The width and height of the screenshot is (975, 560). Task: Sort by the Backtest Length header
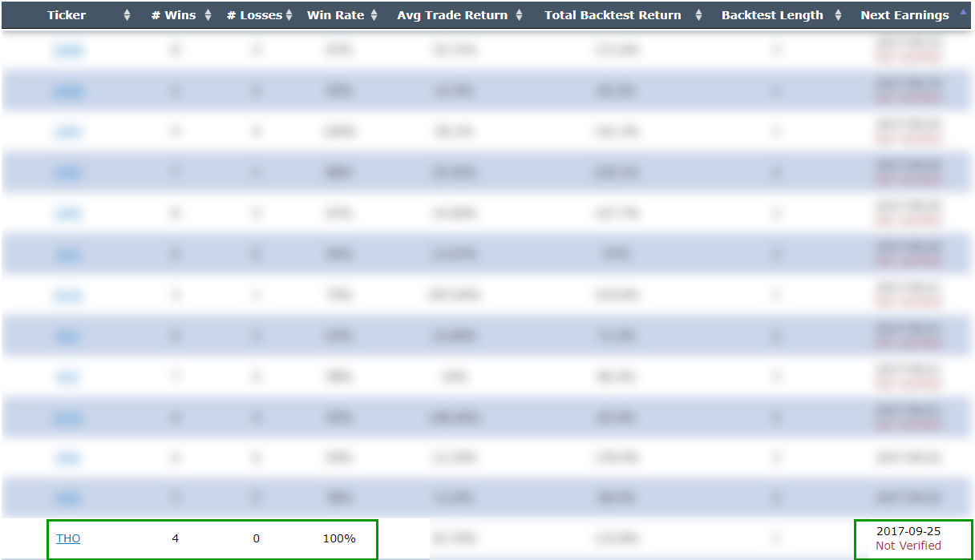(772, 15)
